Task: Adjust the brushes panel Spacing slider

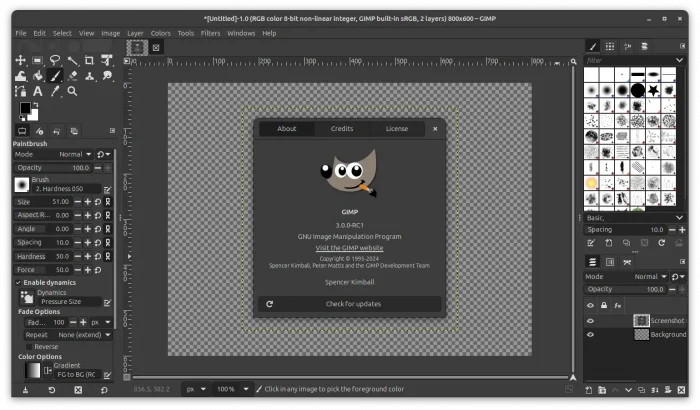Action: pos(625,230)
